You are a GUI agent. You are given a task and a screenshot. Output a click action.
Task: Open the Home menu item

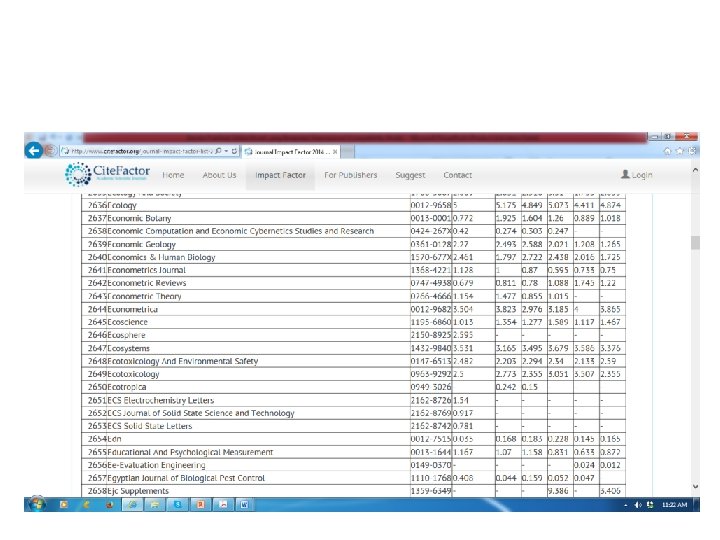[173, 175]
